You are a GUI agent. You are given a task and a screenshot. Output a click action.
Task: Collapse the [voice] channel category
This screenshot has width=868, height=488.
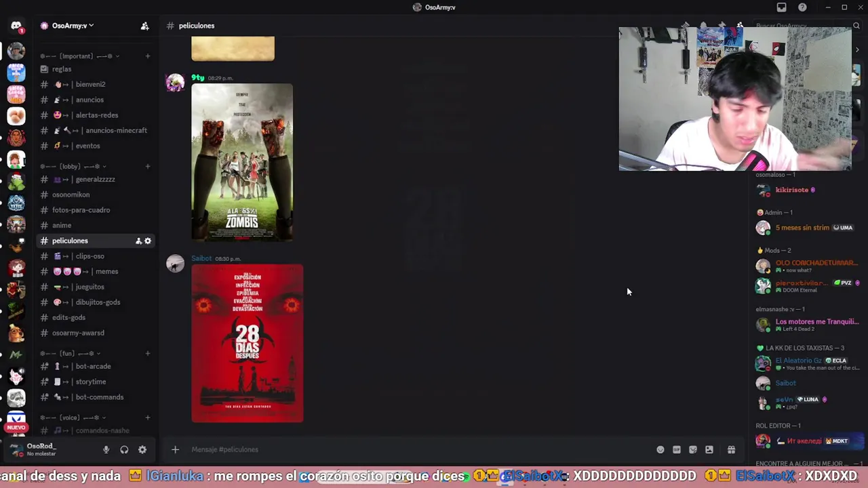(73, 418)
